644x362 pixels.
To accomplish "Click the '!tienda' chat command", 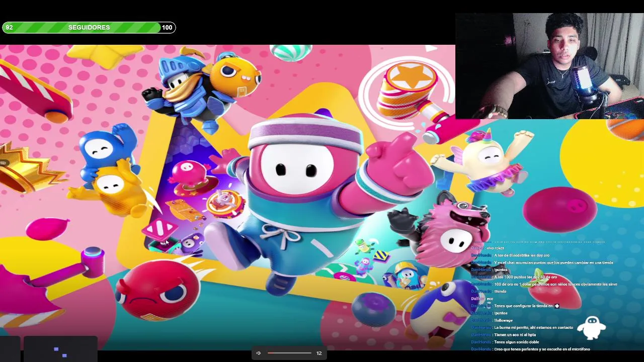I will point(500,291).
